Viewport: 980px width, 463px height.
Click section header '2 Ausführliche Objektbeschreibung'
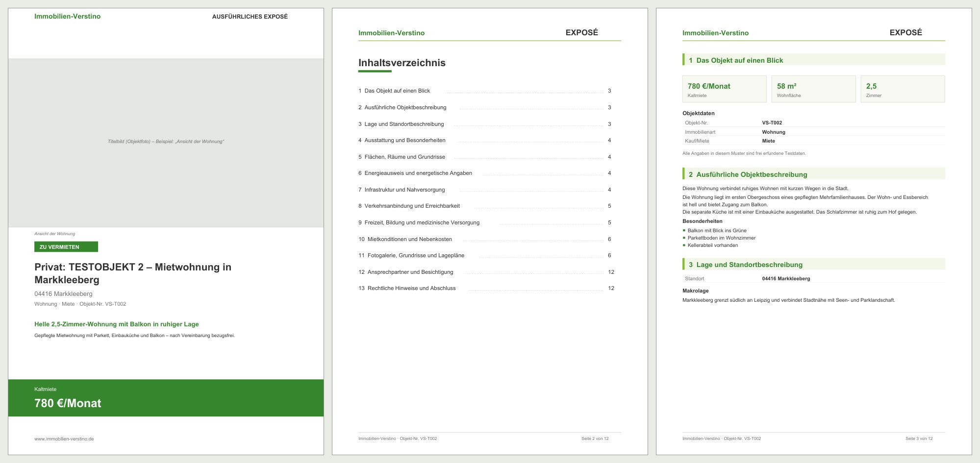(814, 174)
